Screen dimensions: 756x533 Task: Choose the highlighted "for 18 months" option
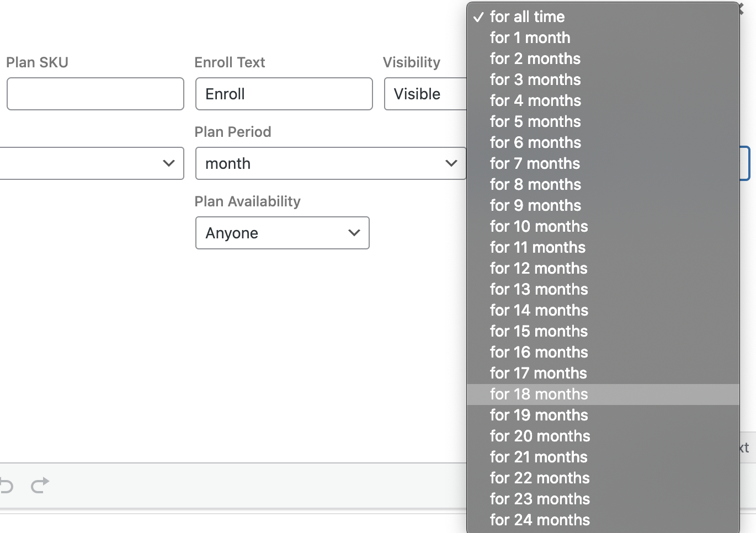(x=539, y=394)
